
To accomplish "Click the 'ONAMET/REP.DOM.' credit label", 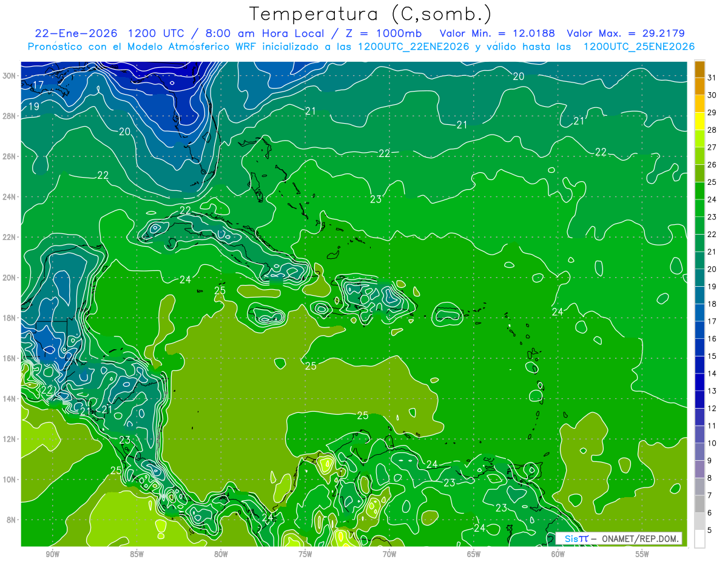I will pos(641,538).
